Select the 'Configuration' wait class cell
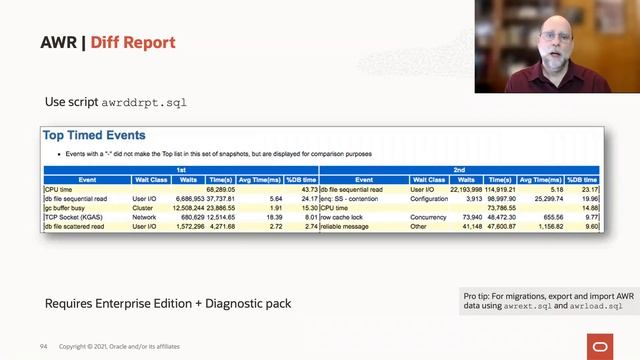Viewport: 640px width, 360px height. 429,199
